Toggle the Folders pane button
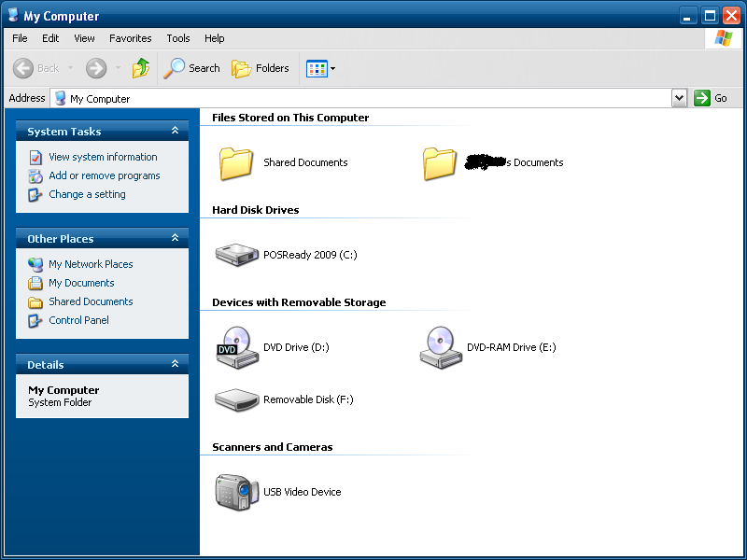 click(x=261, y=68)
